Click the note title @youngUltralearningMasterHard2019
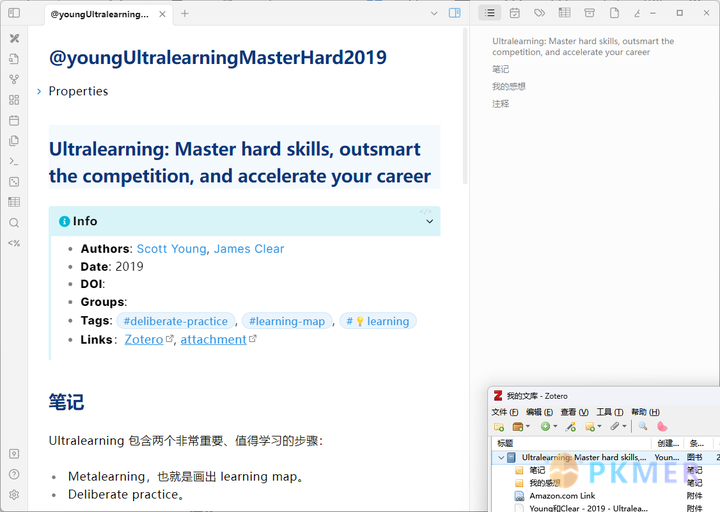This screenshot has width=720, height=512. point(218,58)
